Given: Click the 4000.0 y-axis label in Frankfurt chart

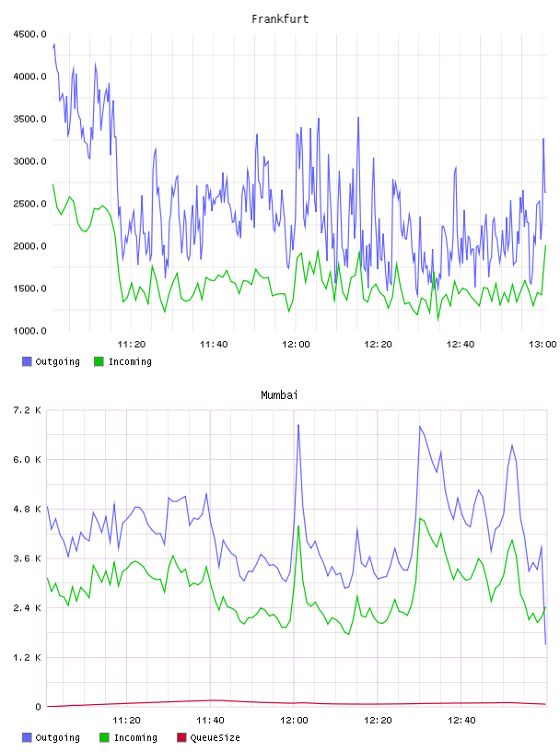Looking at the screenshot, I should point(29,76).
